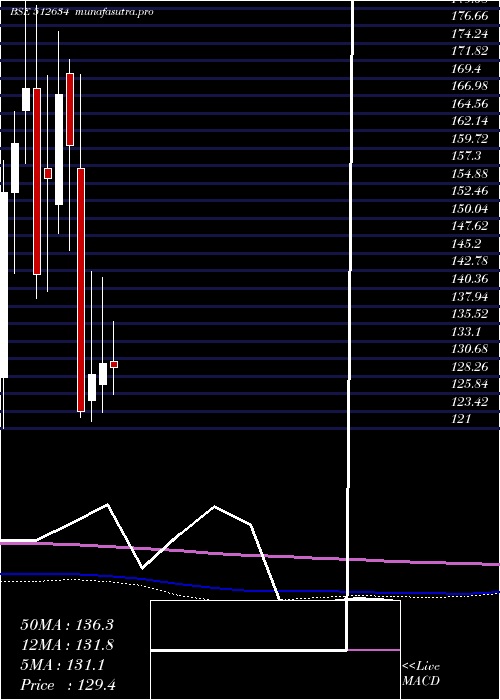Select the 128.26 price axis label
Image resolution: width=500 pixels, height=700 pixels.
pos(470,366)
